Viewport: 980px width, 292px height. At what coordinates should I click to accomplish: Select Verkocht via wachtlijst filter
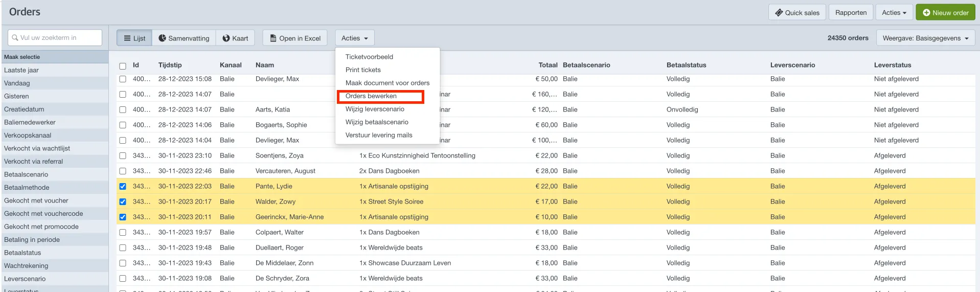coord(55,148)
